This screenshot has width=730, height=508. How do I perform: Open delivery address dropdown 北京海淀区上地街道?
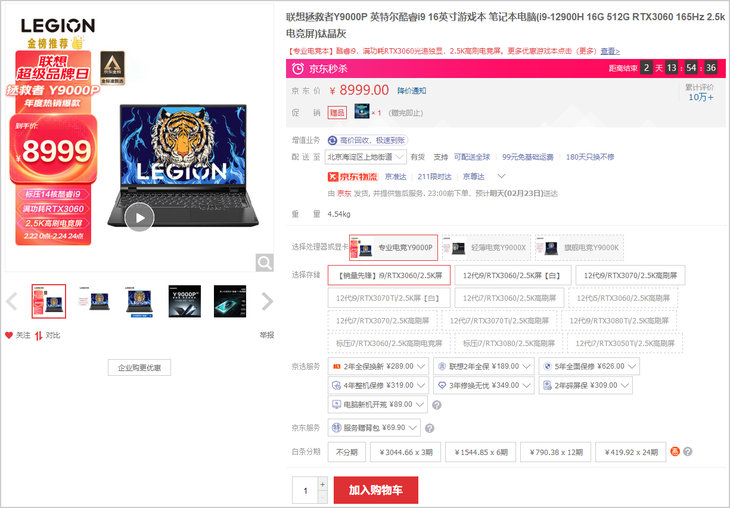(x=365, y=157)
